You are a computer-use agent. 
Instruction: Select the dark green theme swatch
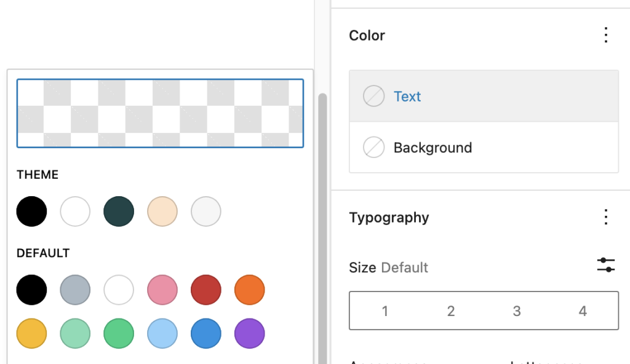click(x=119, y=211)
